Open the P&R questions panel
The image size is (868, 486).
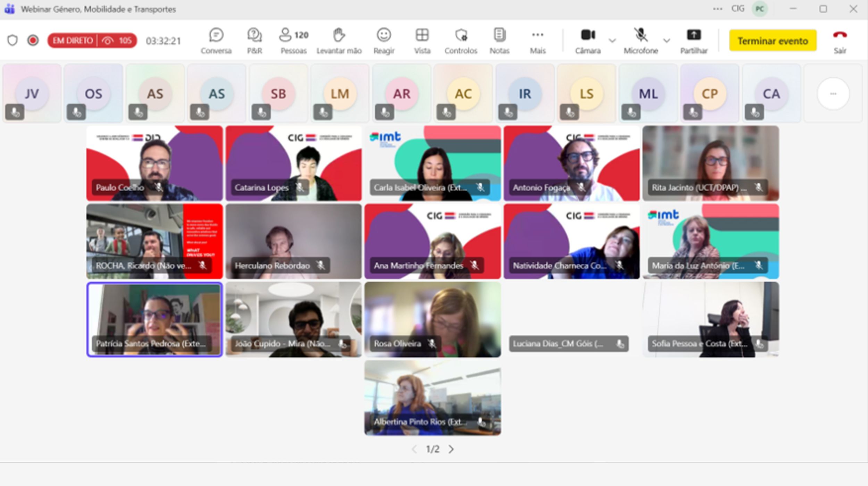[254, 41]
